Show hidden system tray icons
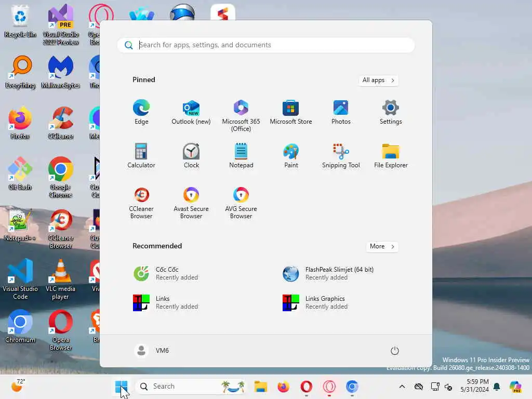 [402, 387]
